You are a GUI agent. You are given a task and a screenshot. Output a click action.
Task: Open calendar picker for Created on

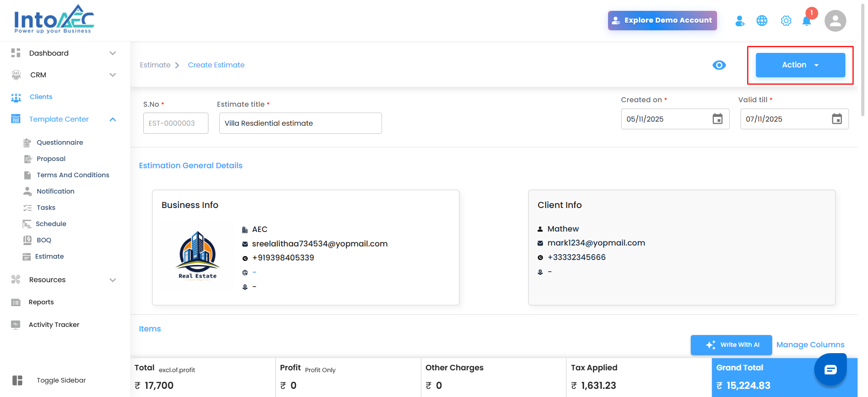[x=717, y=119]
